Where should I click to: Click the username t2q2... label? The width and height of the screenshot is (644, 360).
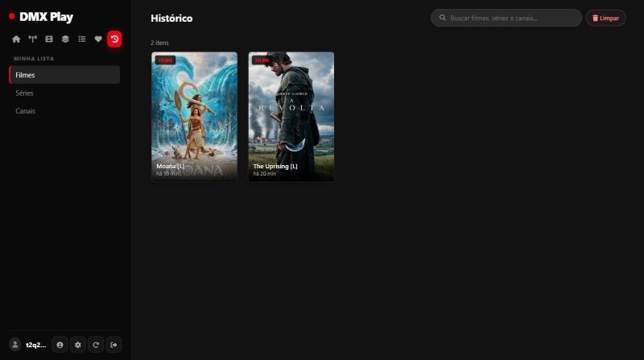coord(36,345)
